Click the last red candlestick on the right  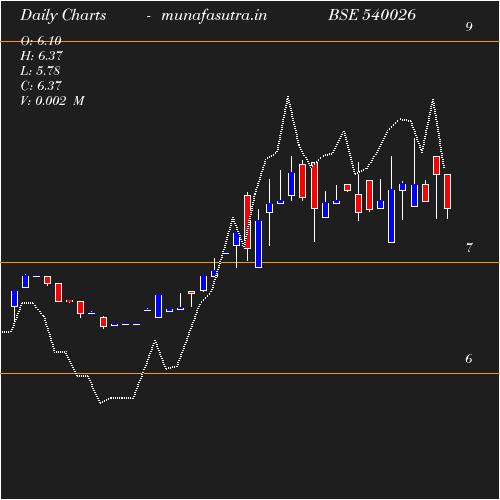(x=447, y=191)
